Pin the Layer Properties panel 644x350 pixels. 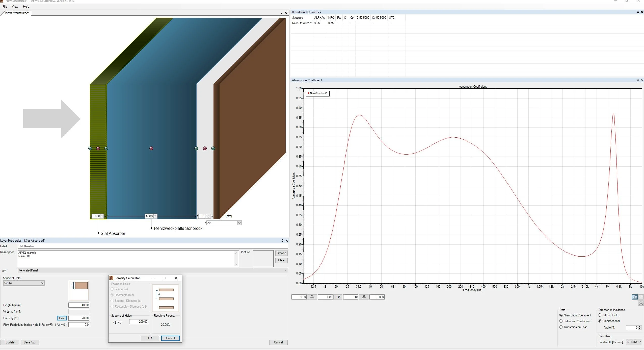[x=282, y=241]
